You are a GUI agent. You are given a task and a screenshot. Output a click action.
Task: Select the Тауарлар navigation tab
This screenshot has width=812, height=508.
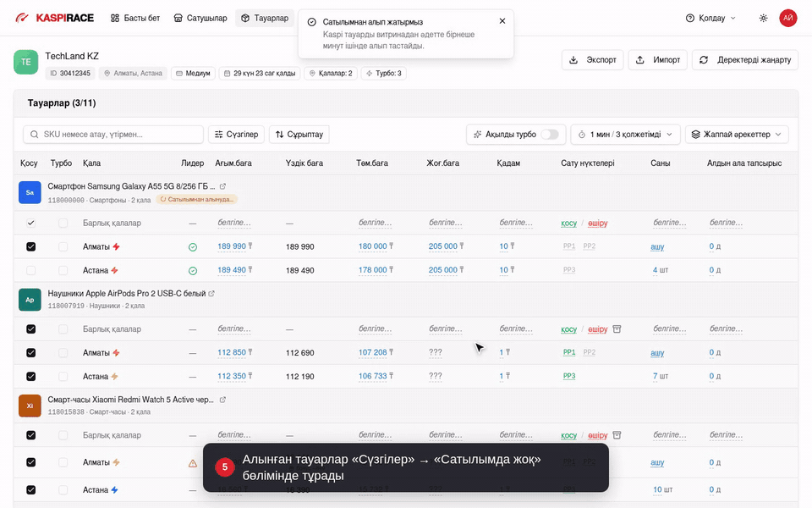[x=265, y=18]
